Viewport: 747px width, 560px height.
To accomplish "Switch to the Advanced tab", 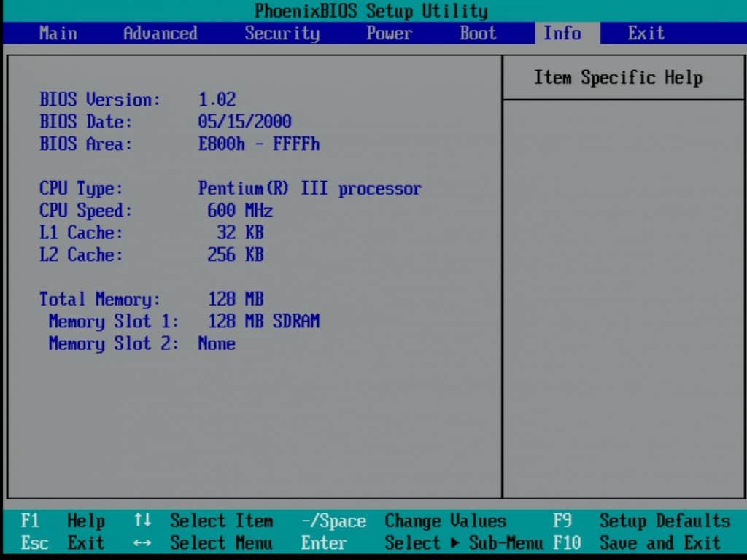I will pos(160,34).
